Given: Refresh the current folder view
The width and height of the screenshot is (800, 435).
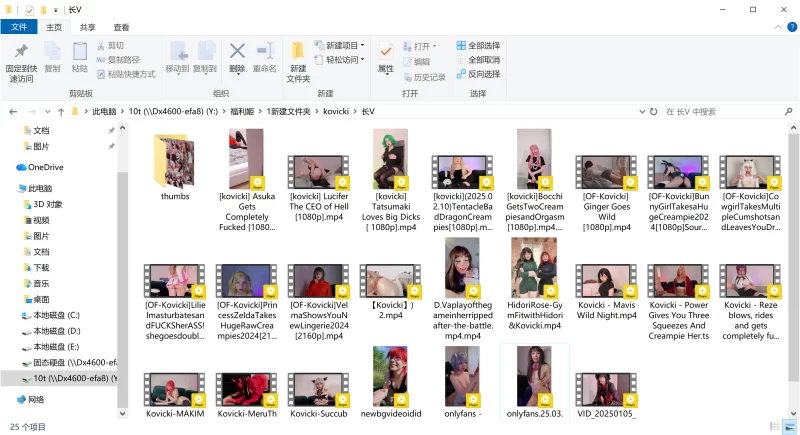Looking at the screenshot, I should click(654, 111).
